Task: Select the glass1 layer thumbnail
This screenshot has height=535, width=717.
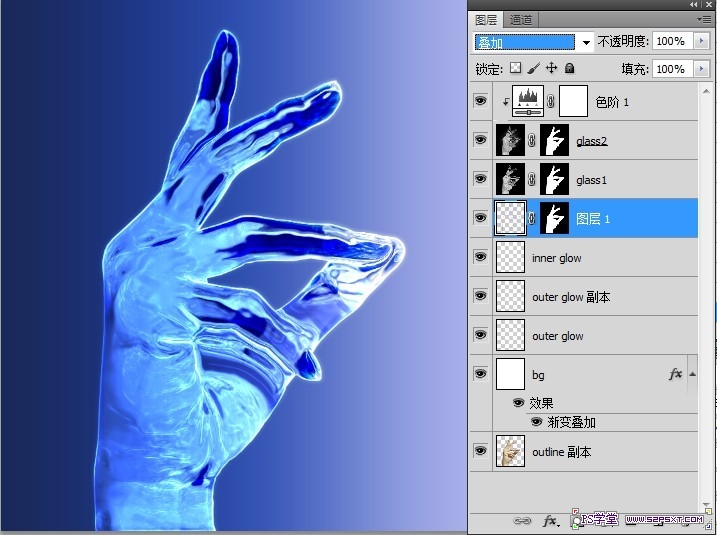Action: [510, 179]
